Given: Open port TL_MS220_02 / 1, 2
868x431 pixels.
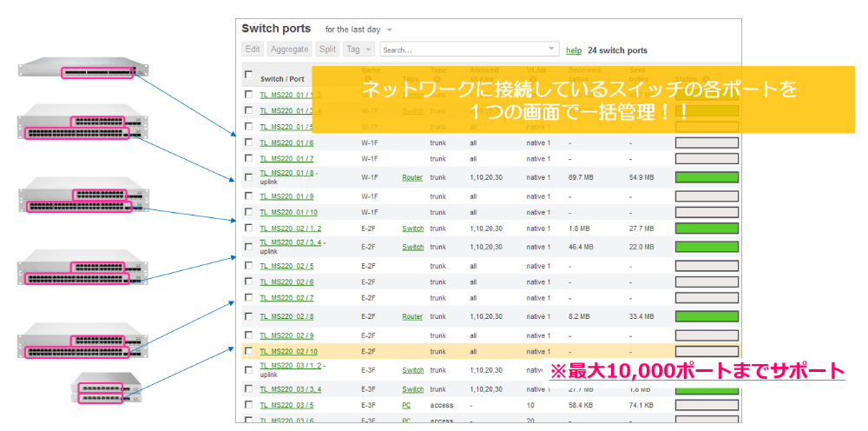Looking at the screenshot, I should pos(290,229).
